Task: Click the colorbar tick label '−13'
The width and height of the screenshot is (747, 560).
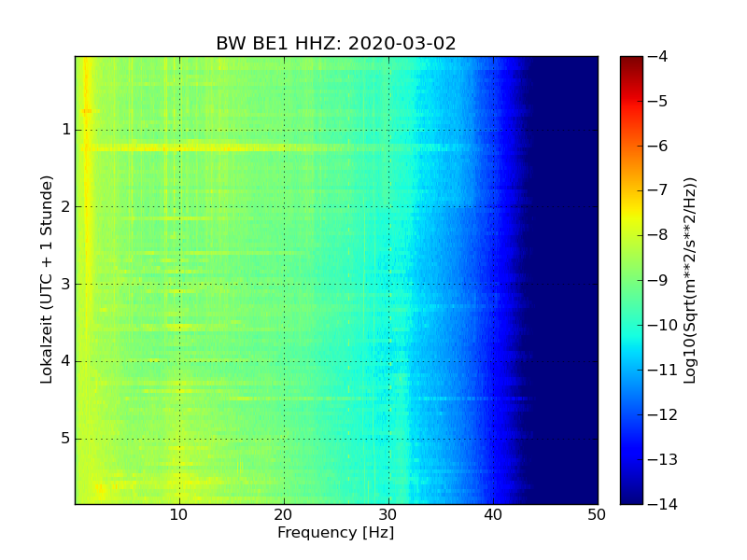Action: coord(663,459)
